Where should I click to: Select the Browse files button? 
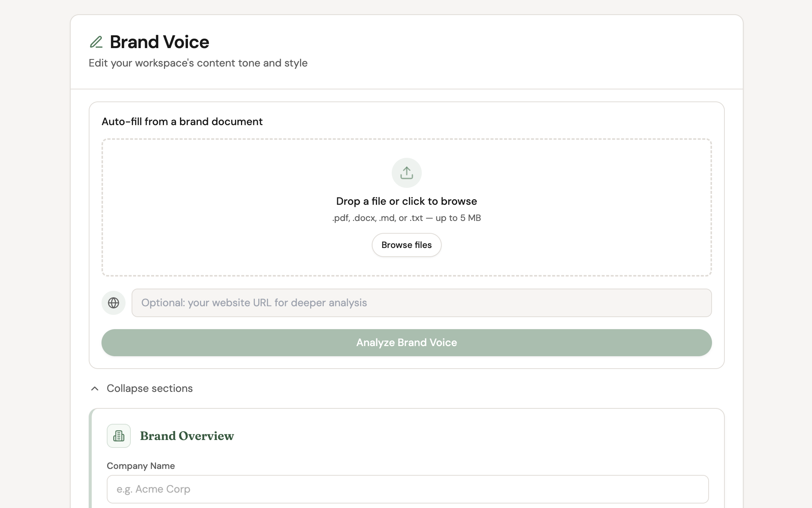(x=406, y=245)
